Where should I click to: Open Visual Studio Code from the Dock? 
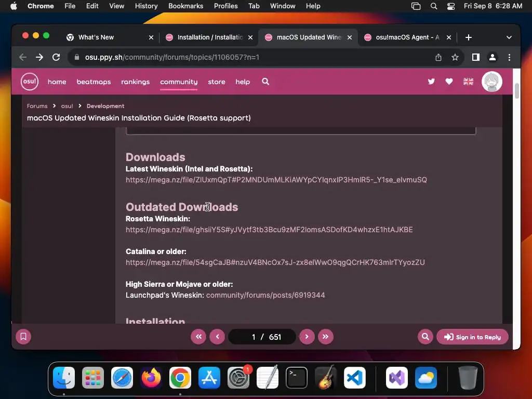point(354,377)
